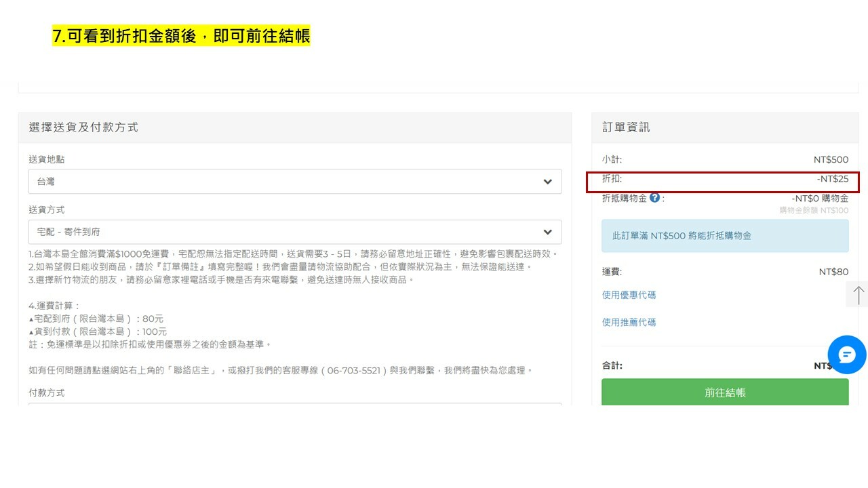Click the NT$80 shipping fee amount
The width and height of the screenshot is (868, 488).
tap(833, 272)
